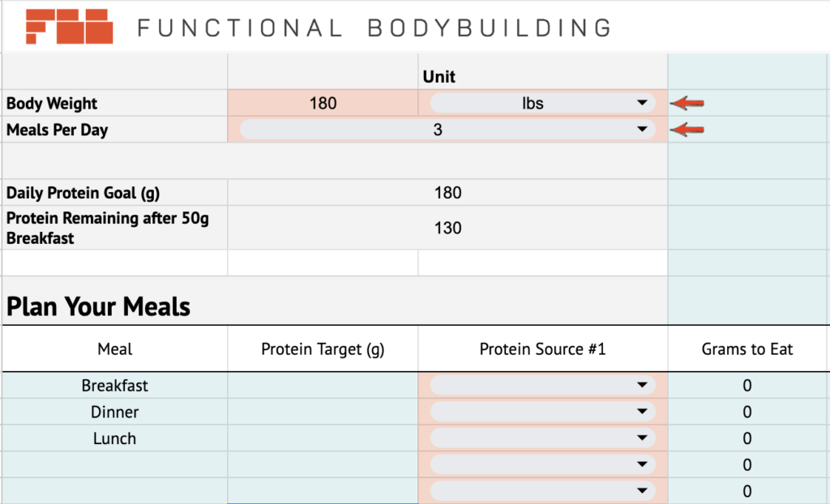Click the Protein Source #1 column header

click(x=542, y=349)
